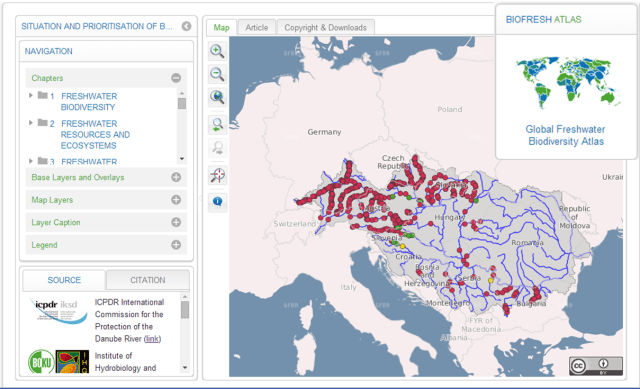Expand chapter 1 tree arrow
The image size is (640, 389).
31,96
